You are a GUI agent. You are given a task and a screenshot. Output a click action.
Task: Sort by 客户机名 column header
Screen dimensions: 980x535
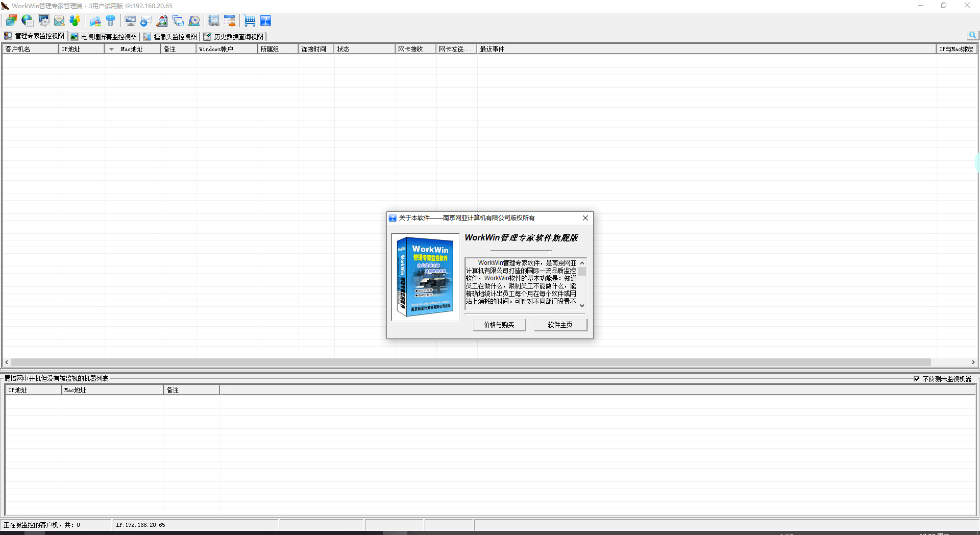[31, 49]
